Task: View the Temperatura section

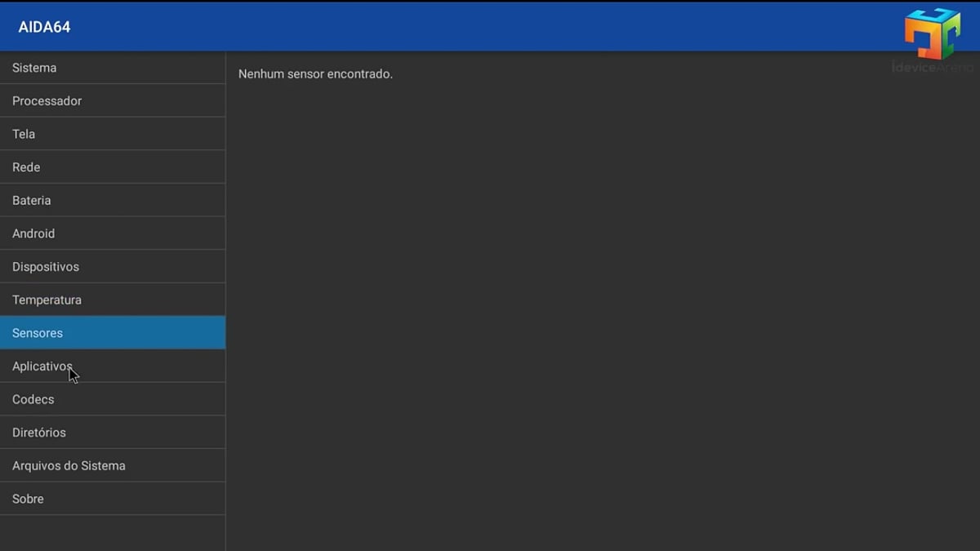Action: pos(113,300)
